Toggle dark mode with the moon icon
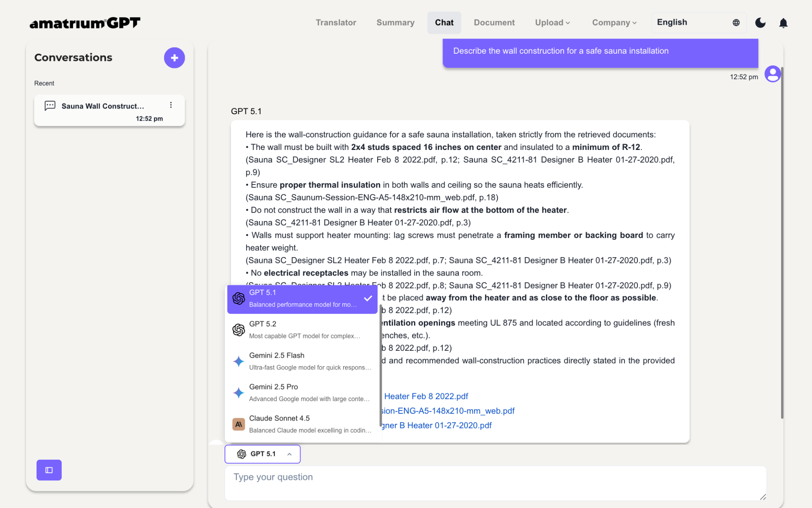This screenshot has width=812, height=508. tap(760, 23)
